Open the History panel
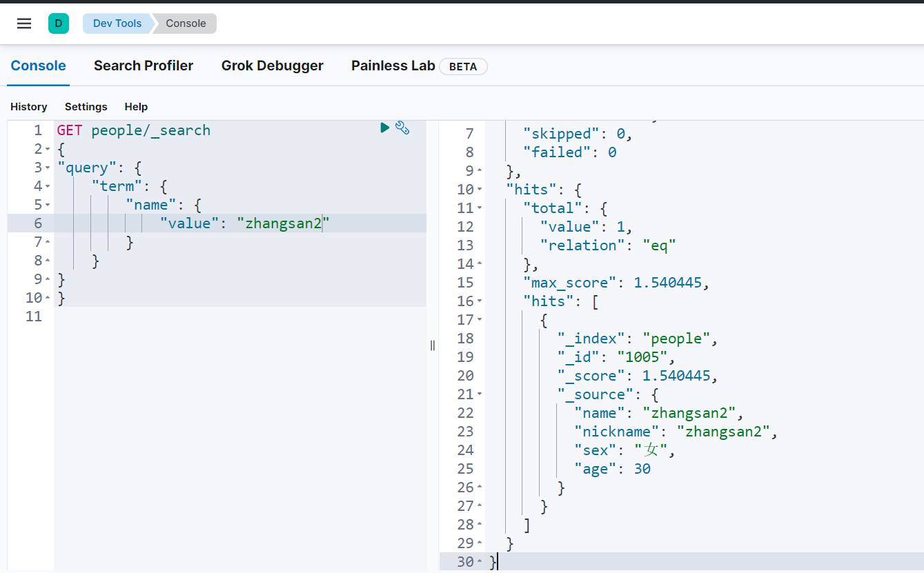Image resolution: width=924 pixels, height=573 pixels. [29, 107]
